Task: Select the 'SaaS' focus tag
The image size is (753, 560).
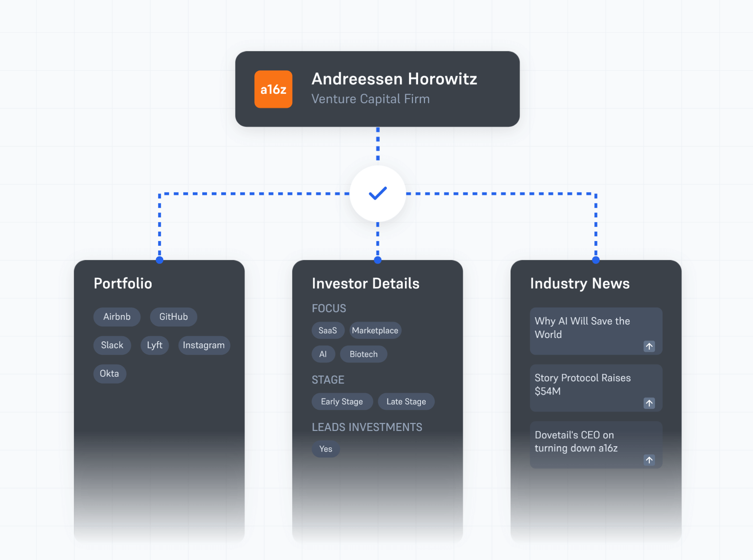Action: pos(328,330)
